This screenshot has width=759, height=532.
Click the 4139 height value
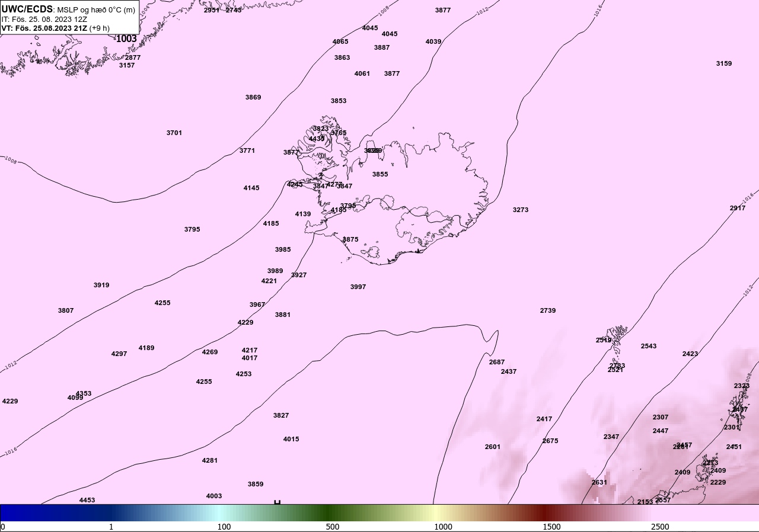(x=303, y=214)
